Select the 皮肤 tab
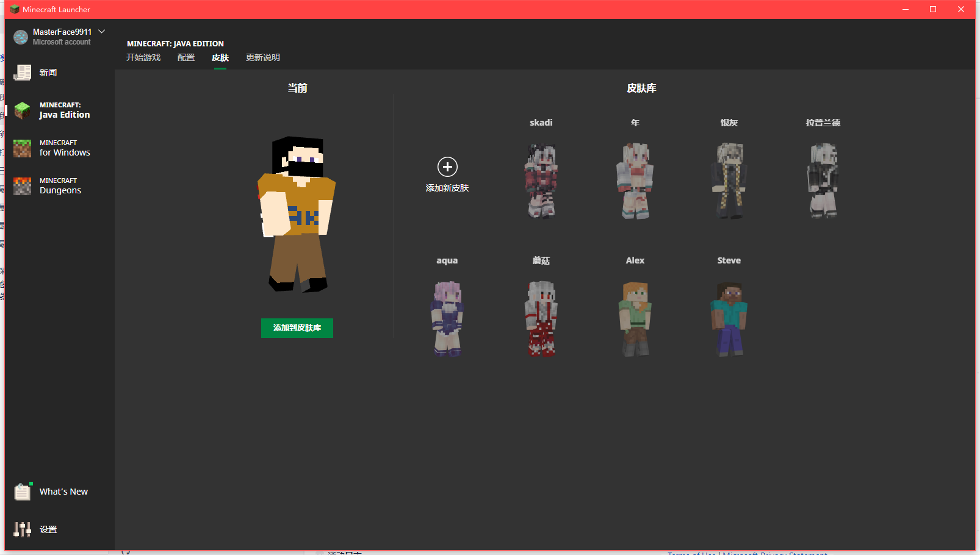Viewport: 980px width, 555px height. (220, 57)
